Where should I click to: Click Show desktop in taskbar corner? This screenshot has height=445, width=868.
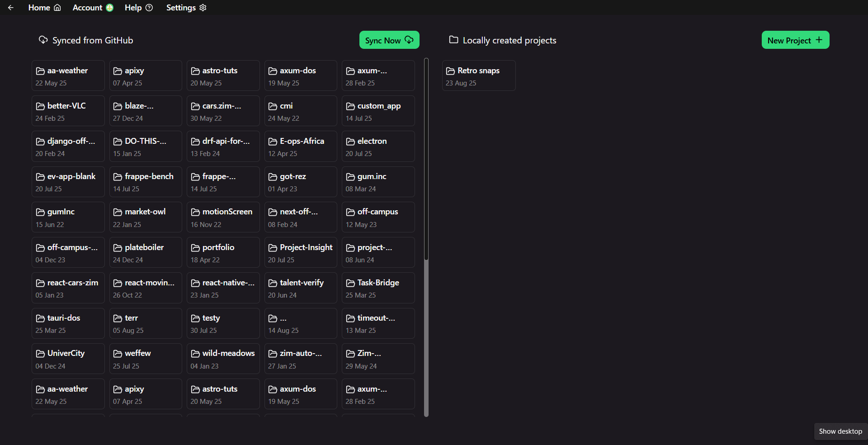pyautogui.click(x=840, y=431)
